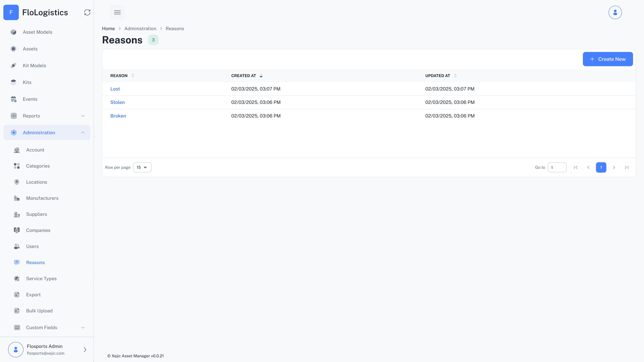This screenshot has height=362, width=644.
Task: Click the Flosports Admin avatar icon
Action: click(x=16, y=349)
